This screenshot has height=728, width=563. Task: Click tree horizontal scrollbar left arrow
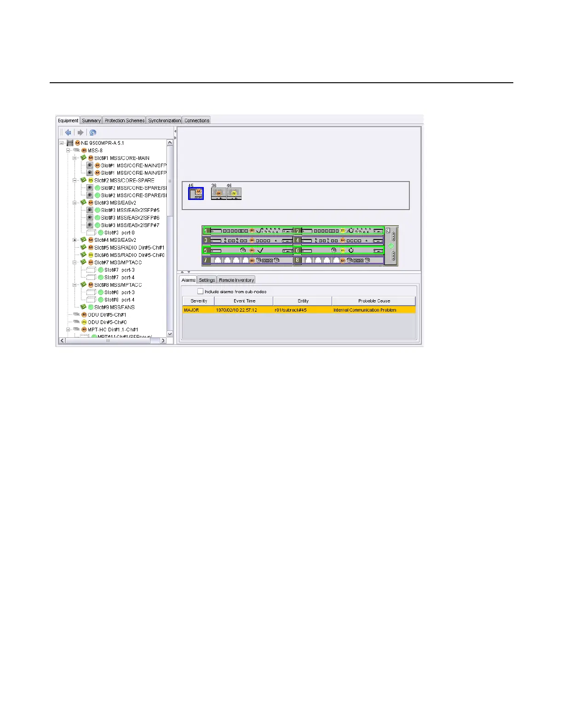coord(63,341)
